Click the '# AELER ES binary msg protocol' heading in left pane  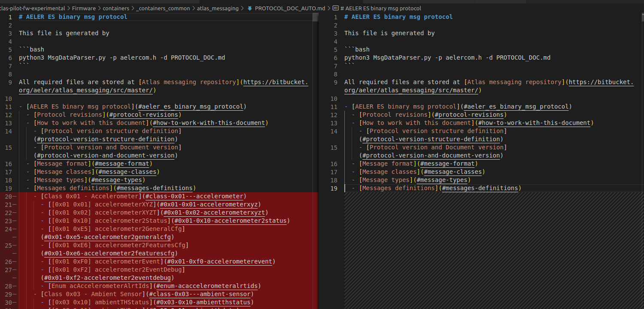point(73,17)
